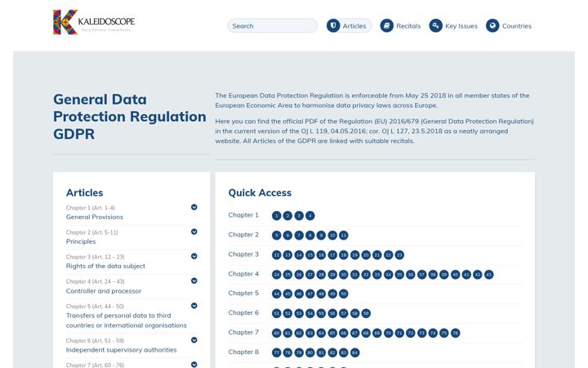Click the Countries globe icon

tap(492, 25)
